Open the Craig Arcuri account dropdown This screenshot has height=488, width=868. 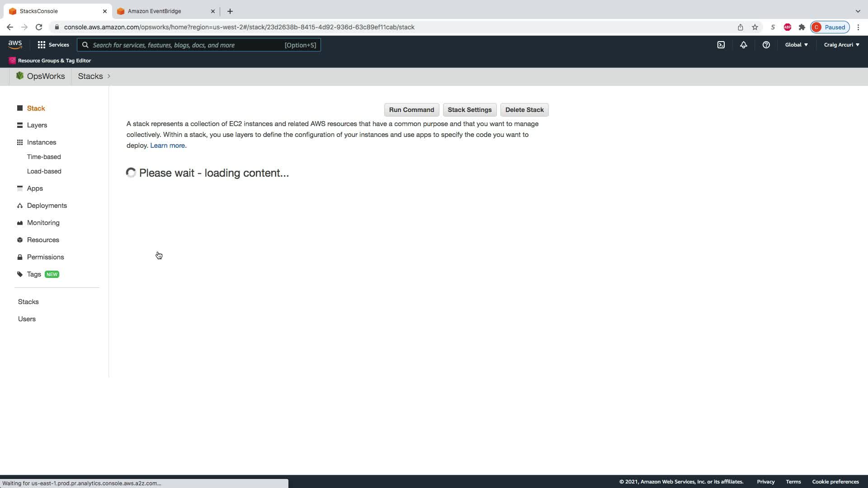coord(841,45)
